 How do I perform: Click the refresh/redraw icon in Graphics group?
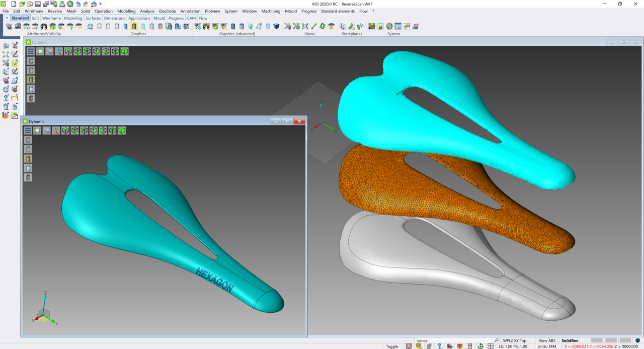[90, 26]
